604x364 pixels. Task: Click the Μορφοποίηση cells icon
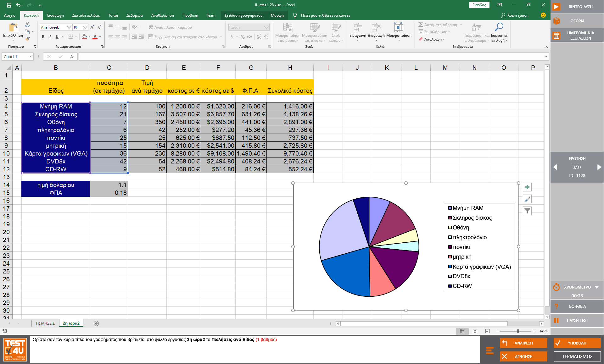pyautogui.click(x=399, y=27)
